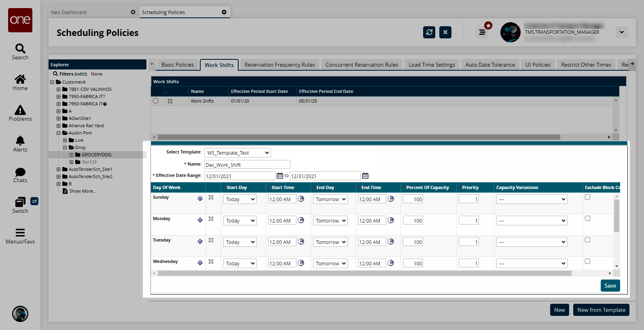Open calendar picker for effective start date
The image size is (644, 330).
pos(280,176)
